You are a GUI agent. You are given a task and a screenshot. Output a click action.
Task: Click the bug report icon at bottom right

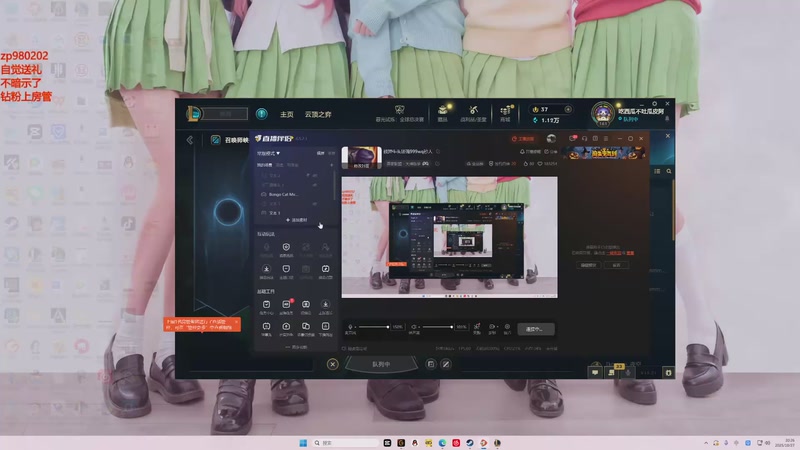coord(668,372)
